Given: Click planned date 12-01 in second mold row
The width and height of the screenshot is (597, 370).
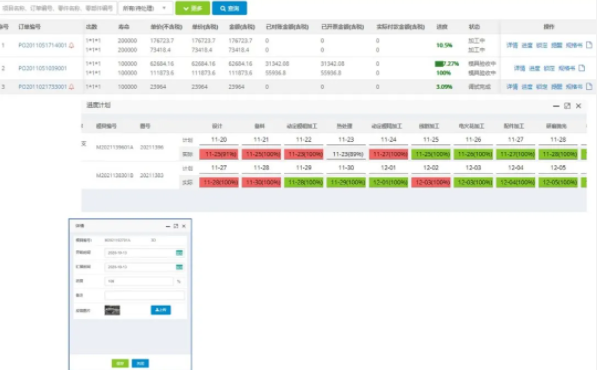Looking at the screenshot, I should point(388,168).
